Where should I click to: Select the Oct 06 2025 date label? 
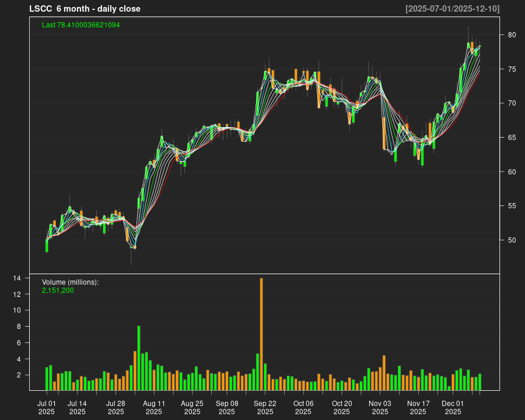(303, 407)
